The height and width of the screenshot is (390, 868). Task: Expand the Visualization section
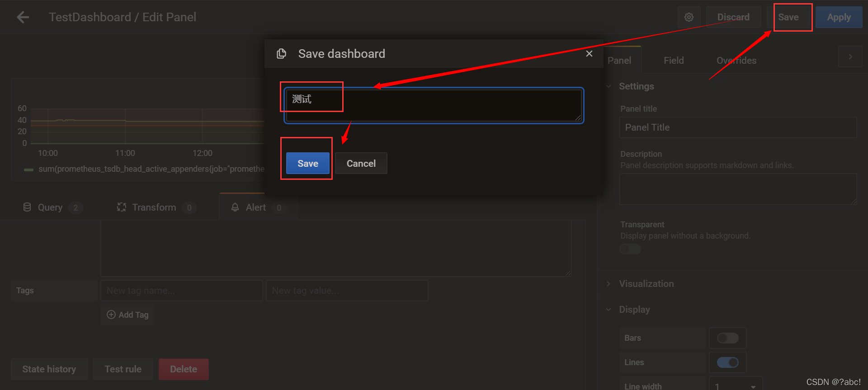click(x=609, y=284)
